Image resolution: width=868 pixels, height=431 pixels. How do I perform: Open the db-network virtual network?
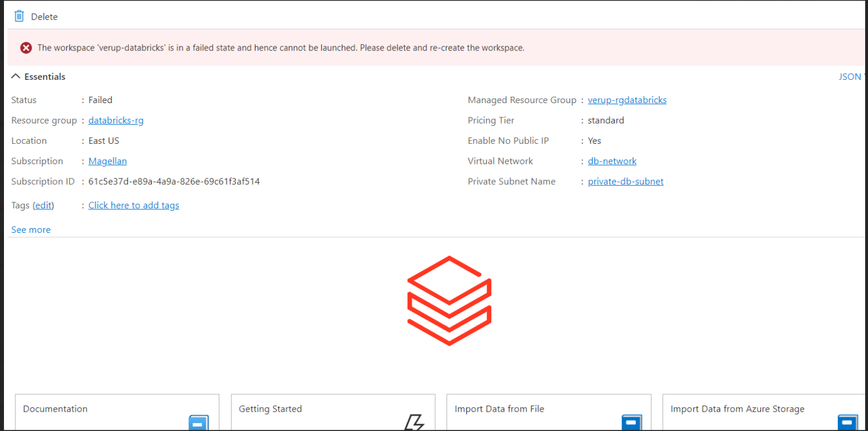click(x=612, y=161)
